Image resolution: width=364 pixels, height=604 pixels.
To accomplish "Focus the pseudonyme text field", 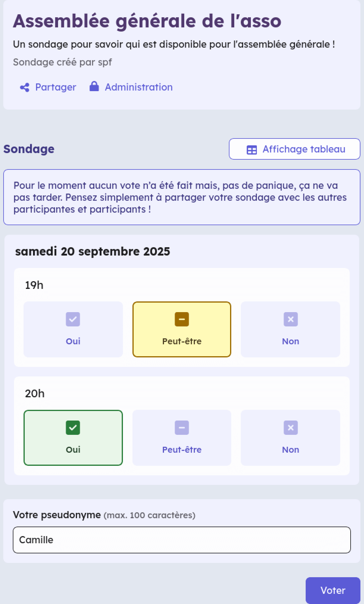I will [182, 540].
